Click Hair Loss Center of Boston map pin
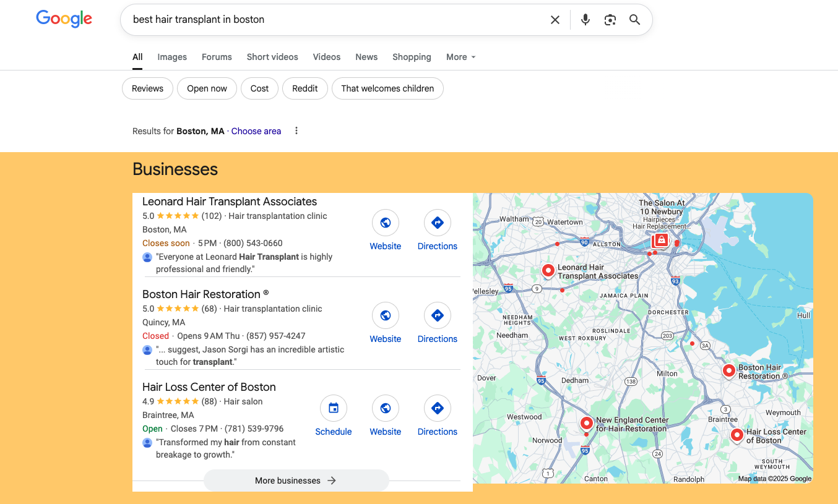Viewport: 838px width, 504px height. 736,435
